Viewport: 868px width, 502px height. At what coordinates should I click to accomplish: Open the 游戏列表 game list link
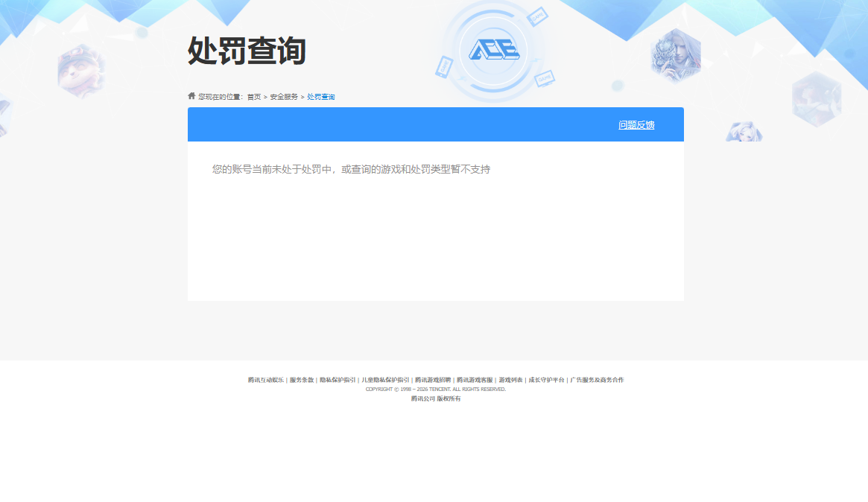(511, 379)
